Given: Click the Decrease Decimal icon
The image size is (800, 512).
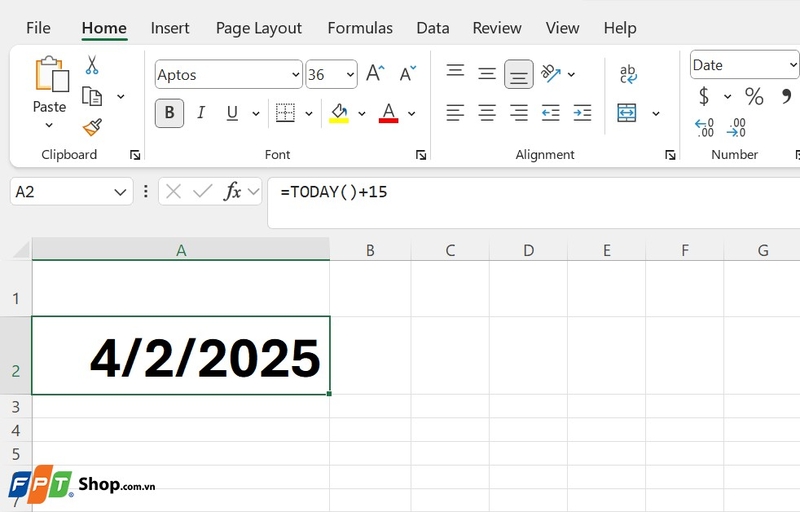Looking at the screenshot, I should [x=736, y=127].
